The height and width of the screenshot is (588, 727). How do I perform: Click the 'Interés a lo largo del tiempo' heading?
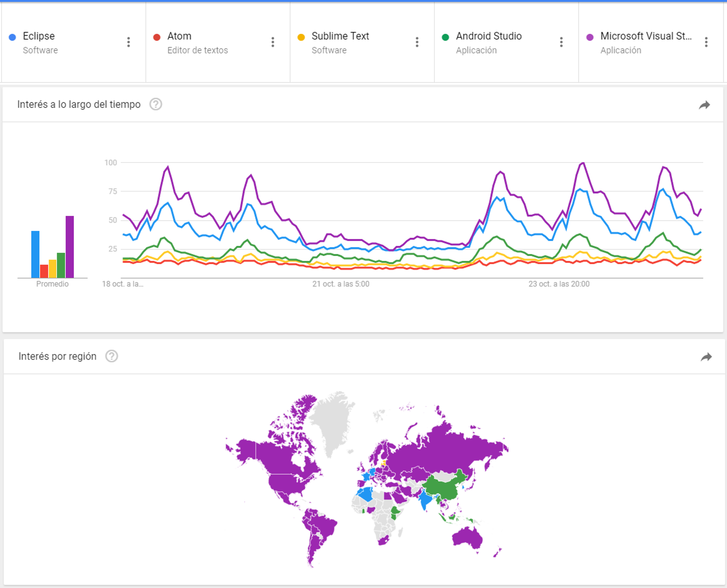tap(79, 104)
